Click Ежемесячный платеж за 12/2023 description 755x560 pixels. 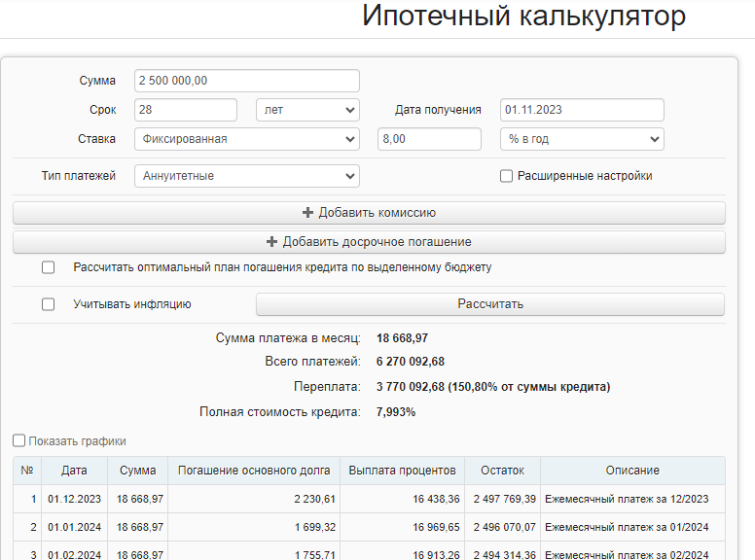click(x=627, y=499)
